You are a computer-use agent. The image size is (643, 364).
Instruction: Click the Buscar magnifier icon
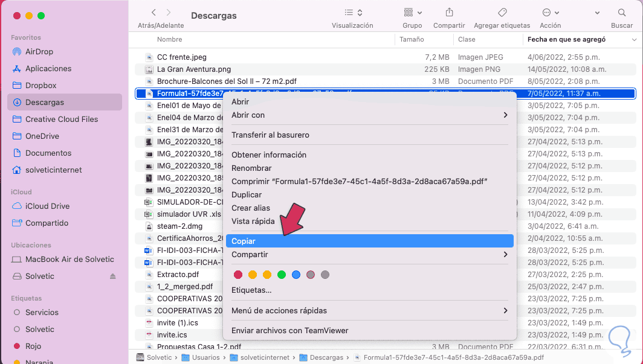(622, 13)
